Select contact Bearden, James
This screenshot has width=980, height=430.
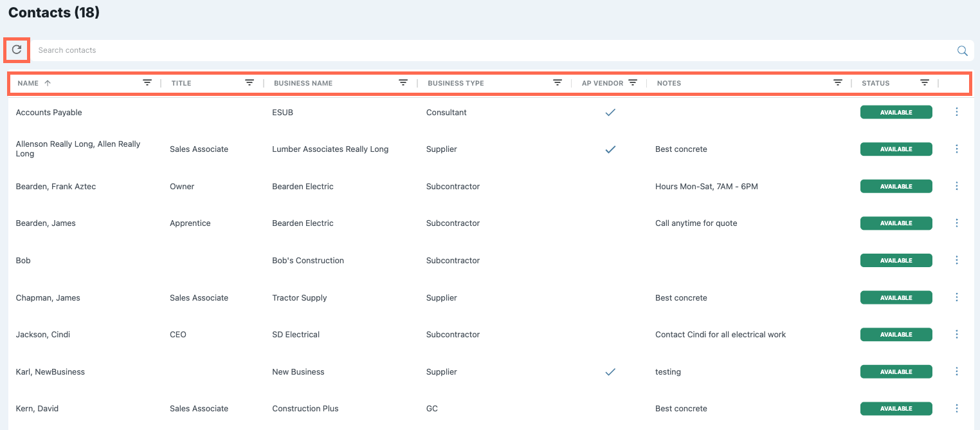pos(46,223)
